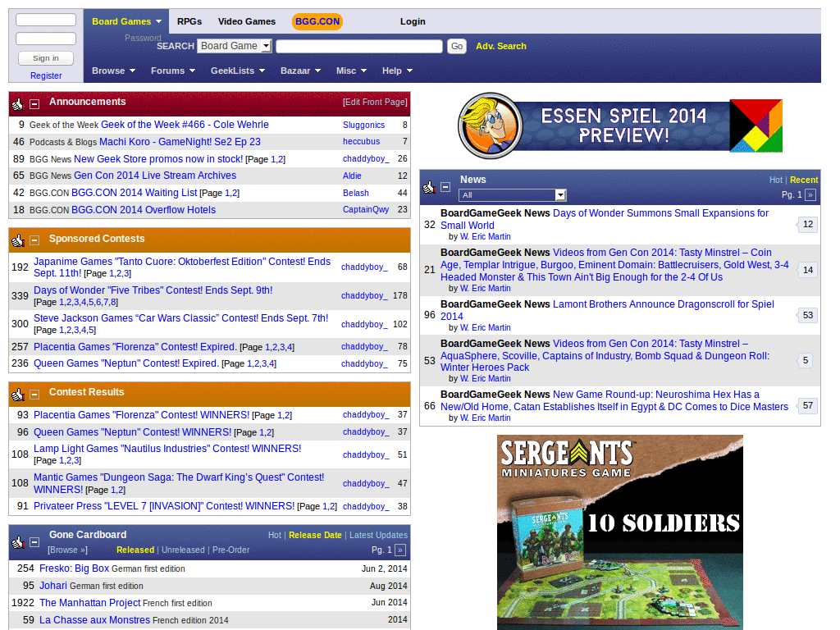840x630 pixels.
Task: Show Recent news
Action: [x=804, y=180]
